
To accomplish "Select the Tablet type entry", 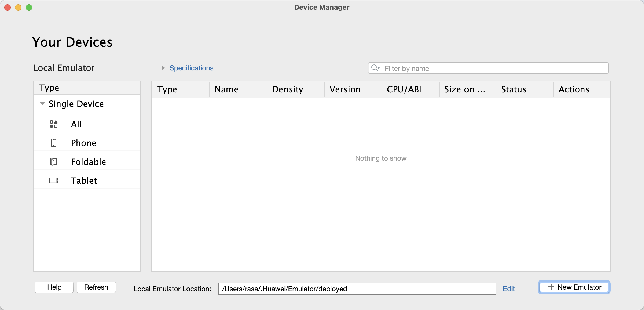I will [x=84, y=181].
